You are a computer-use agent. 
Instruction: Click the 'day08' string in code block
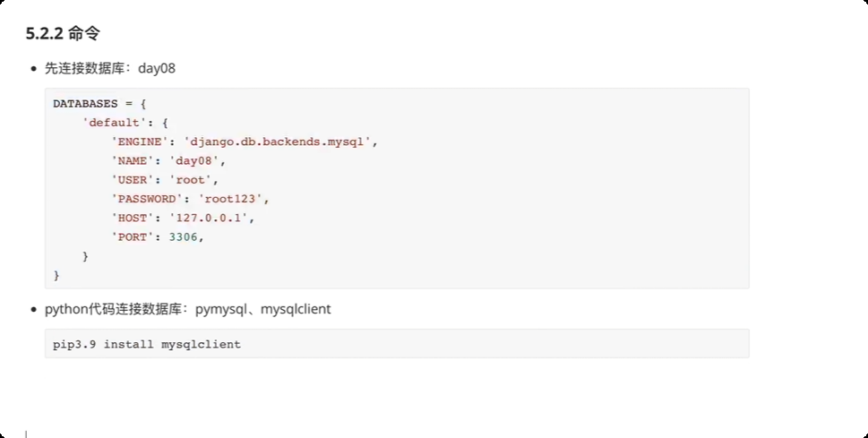coord(202,161)
